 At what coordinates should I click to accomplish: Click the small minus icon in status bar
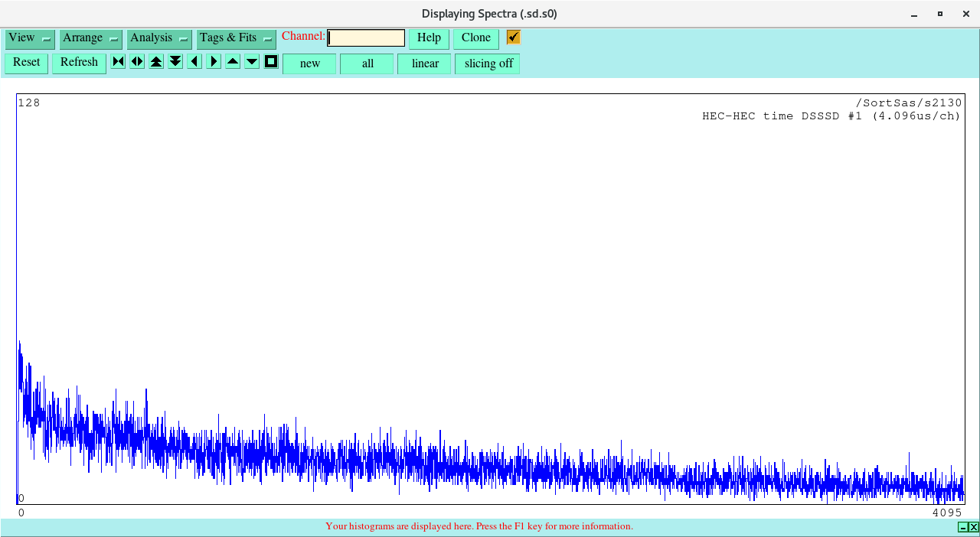click(963, 527)
